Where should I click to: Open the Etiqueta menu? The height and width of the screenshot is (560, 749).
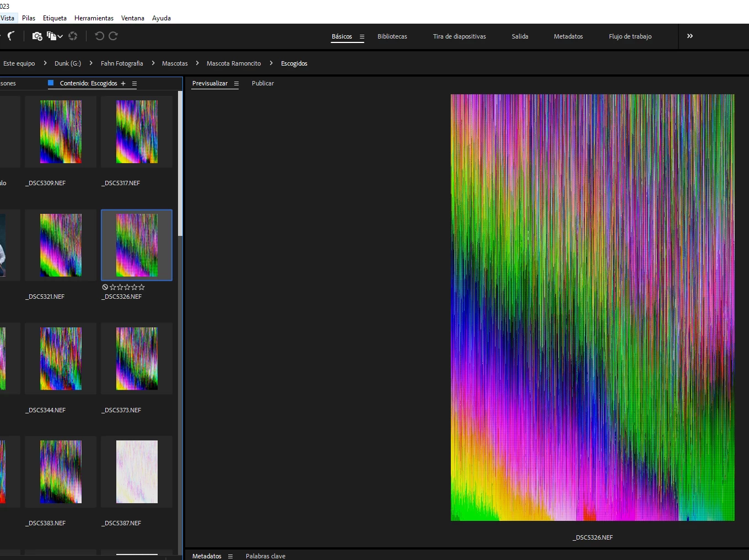[x=55, y=18]
